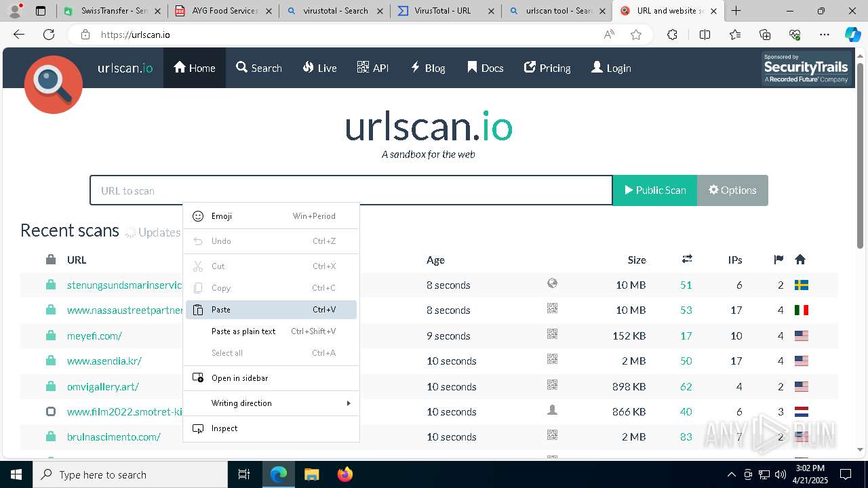Open Edge Settings and more menu
868x488 pixels.
825,35
